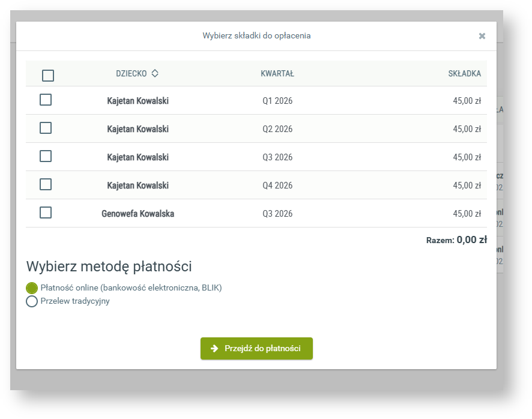
Task: Click the SKŁADKA column header
Action: click(x=464, y=74)
